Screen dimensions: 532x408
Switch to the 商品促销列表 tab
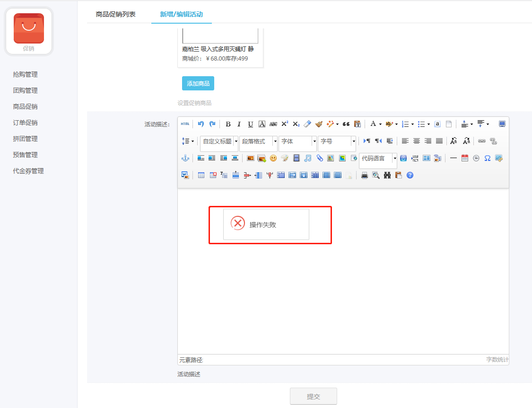(116, 14)
